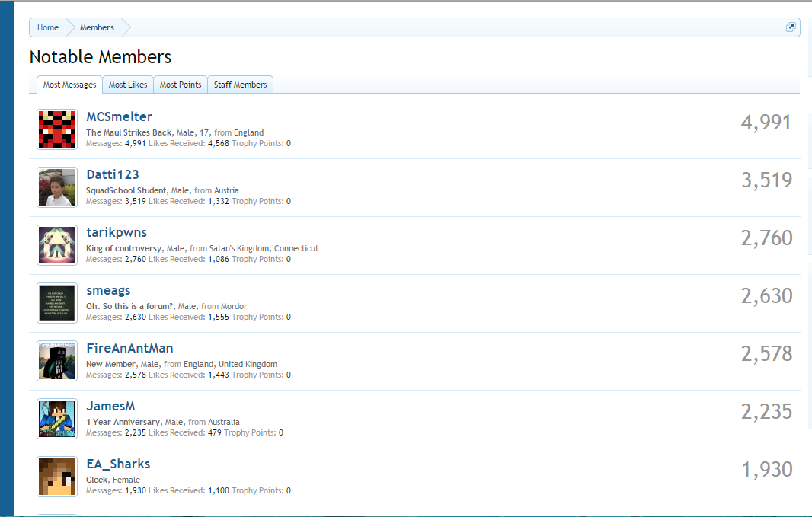812x517 pixels.
Task: Click the England location link for MCSmelter
Action: [248, 133]
